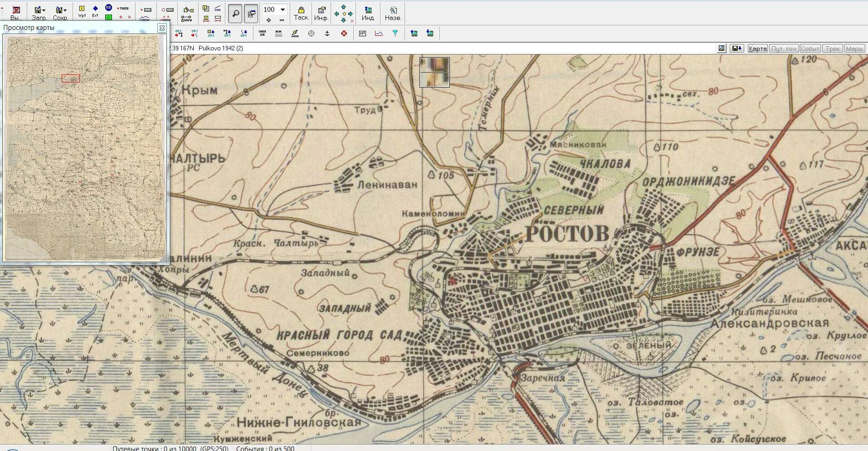Click the green C map comment icon
Viewport: 868px width, 451px height.
pyautogui.click(x=108, y=17)
